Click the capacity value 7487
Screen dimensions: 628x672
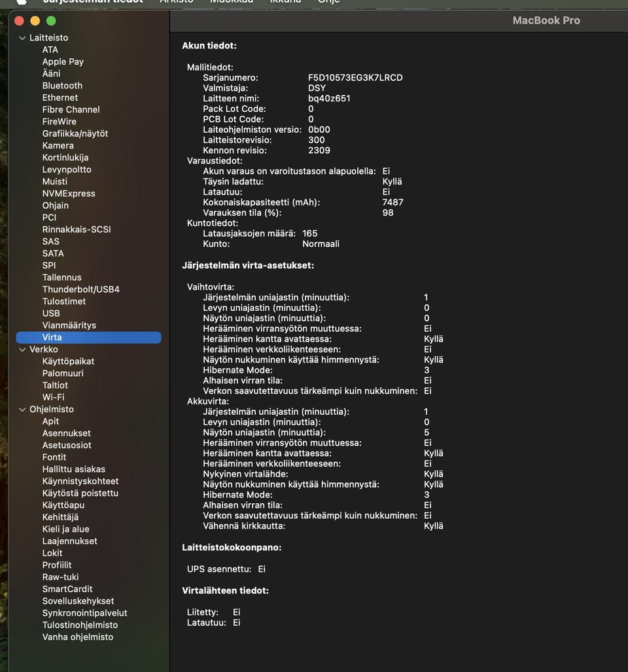(x=392, y=202)
